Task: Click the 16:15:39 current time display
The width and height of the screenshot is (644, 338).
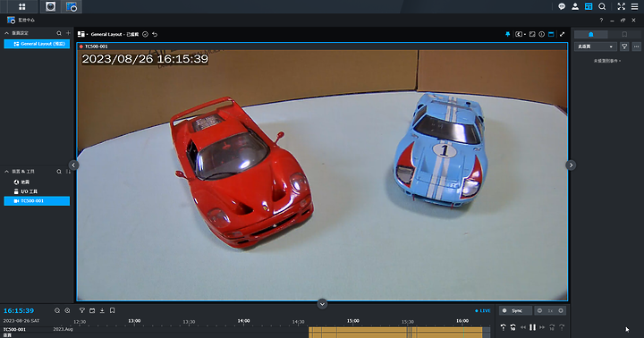Action: click(x=19, y=311)
